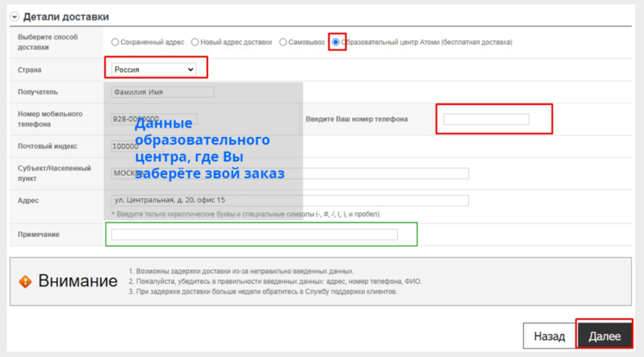Click the Cyrillic-only hint under the address
The image size is (644, 357).
[x=245, y=214]
